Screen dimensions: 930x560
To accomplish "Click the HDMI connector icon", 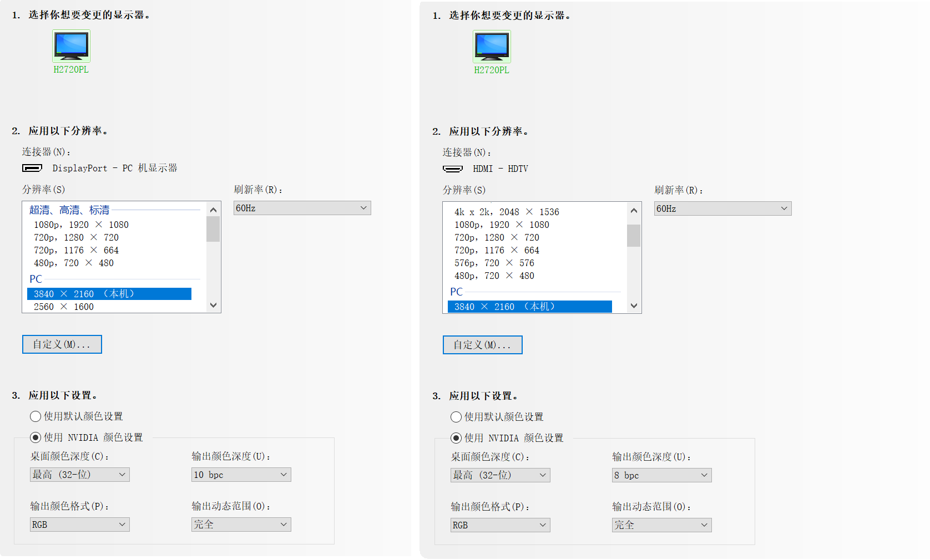I will point(452,169).
